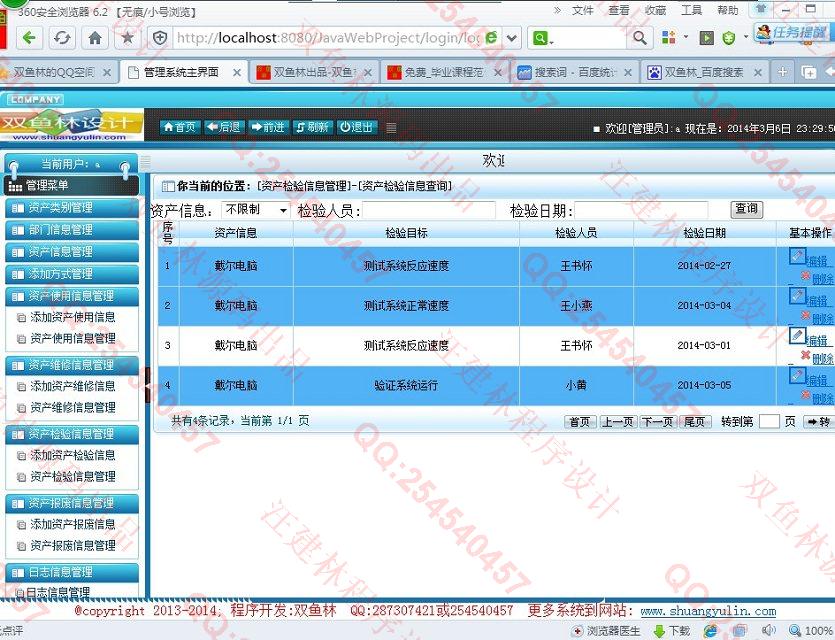Screen dimensions: 835x640
Task: Click the 刷新 refresh button in the top bar
Action: pos(313,127)
